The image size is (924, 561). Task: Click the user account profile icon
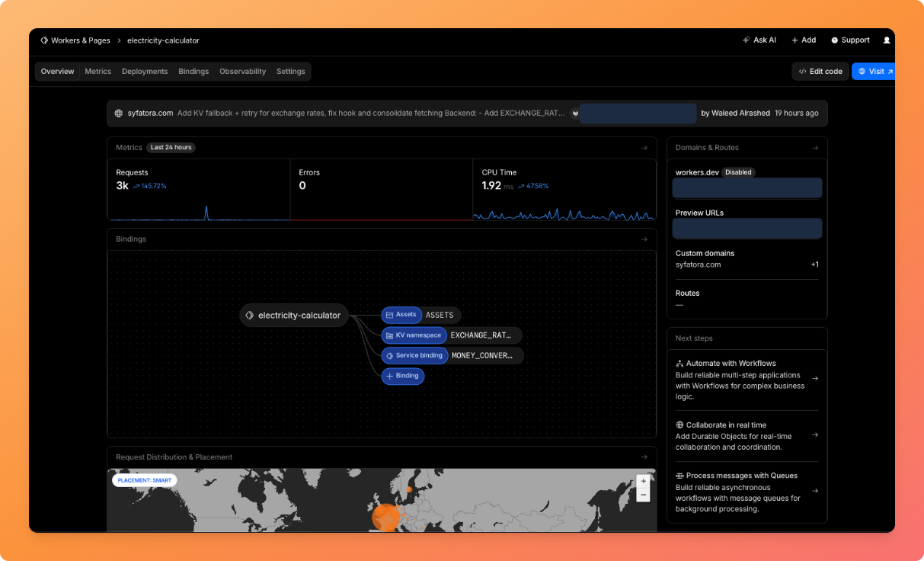pyautogui.click(x=886, y=40)
